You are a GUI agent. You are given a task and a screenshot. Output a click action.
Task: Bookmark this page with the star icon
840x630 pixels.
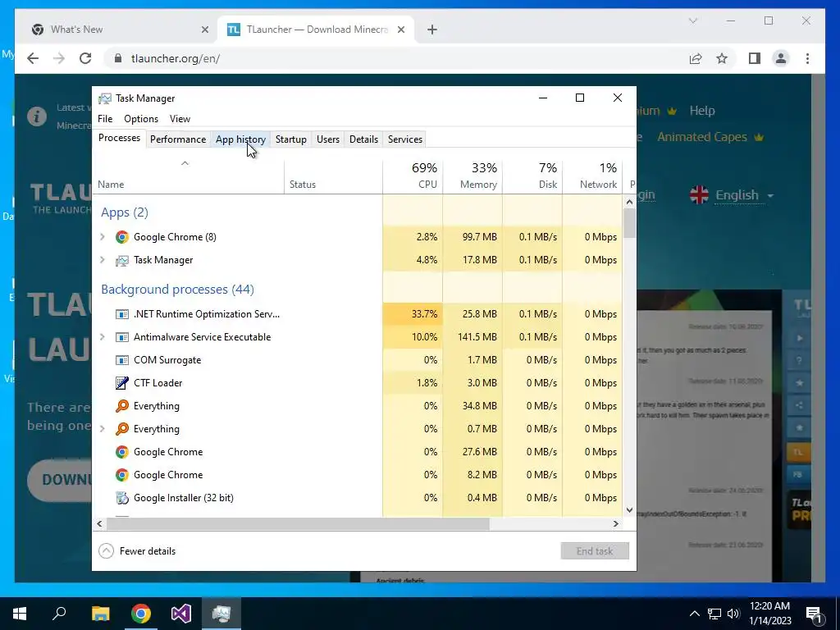pyautogui.click(x=722, y=58)
